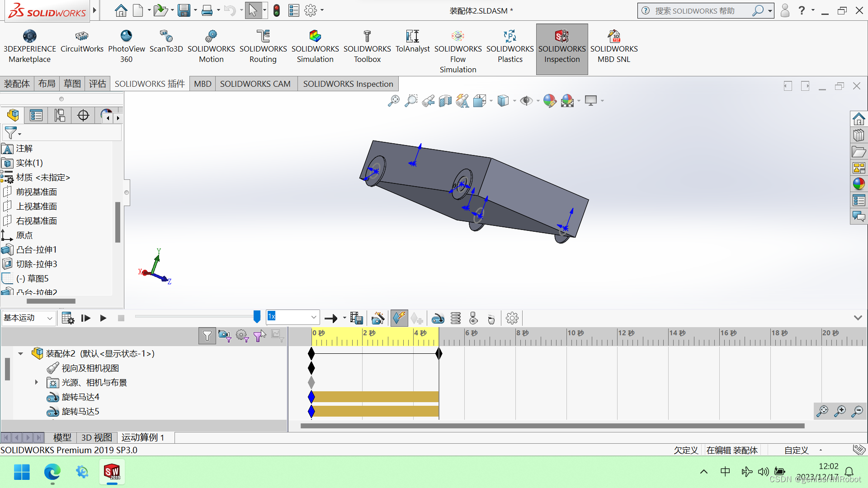Expand 光源、相机与布景 node
This screenshot has height=488, width=868.
37,382
